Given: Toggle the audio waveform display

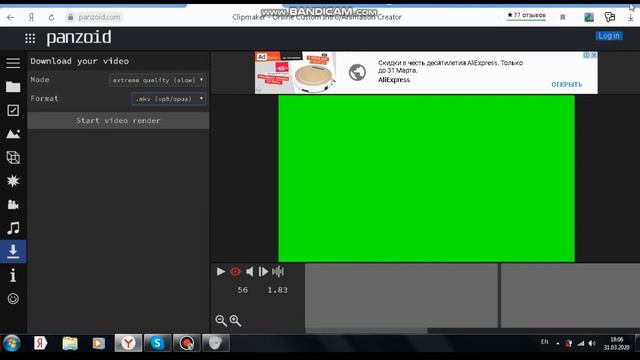Looking at the screenshot, I should pyautogui.click(x=278, y=271).
